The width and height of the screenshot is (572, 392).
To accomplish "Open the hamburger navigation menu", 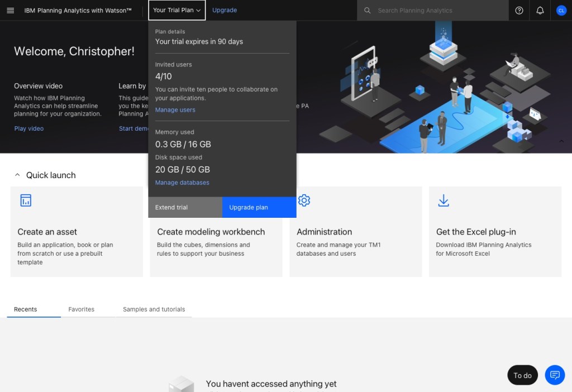I will [x=10, y=10].
